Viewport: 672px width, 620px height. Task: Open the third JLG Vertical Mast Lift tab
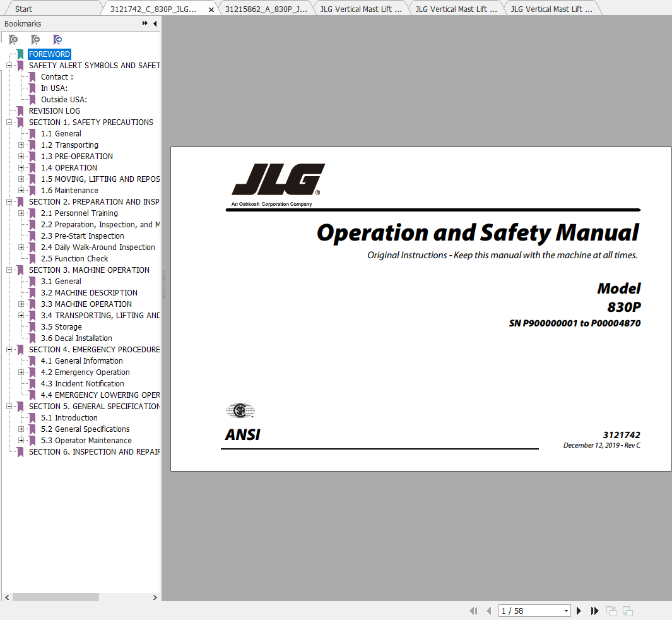[x=551, y=9]
